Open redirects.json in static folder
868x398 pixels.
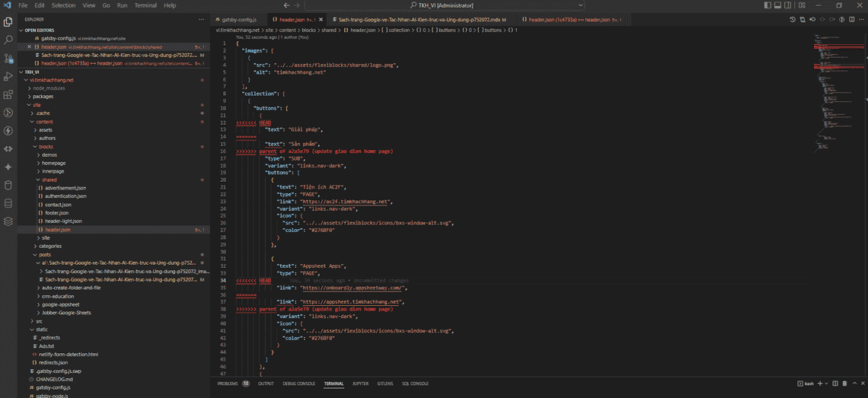coord(53,362)
